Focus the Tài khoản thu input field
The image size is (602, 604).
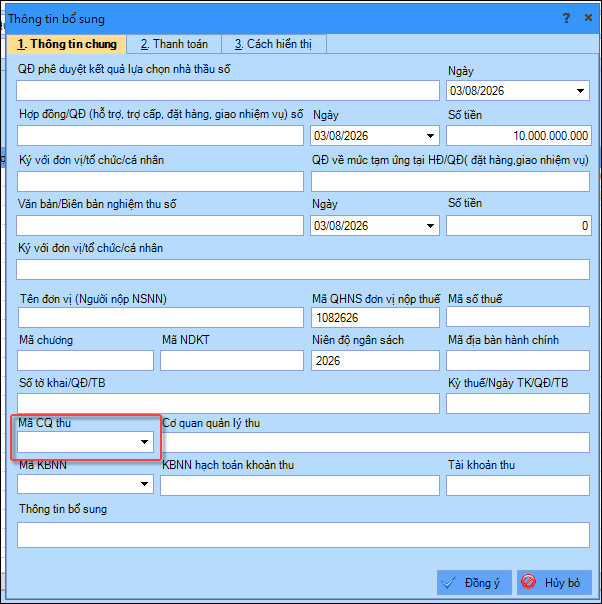coord(518,485)
